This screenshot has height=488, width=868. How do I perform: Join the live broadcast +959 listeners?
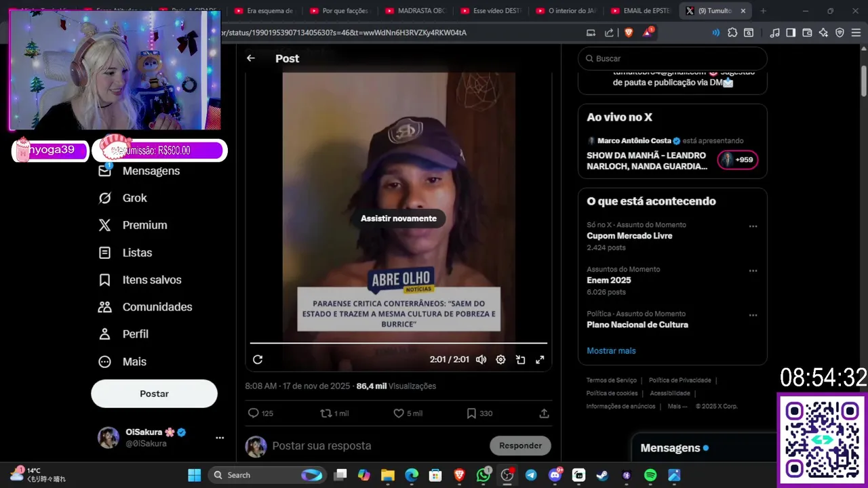click(x=738, y=160)
